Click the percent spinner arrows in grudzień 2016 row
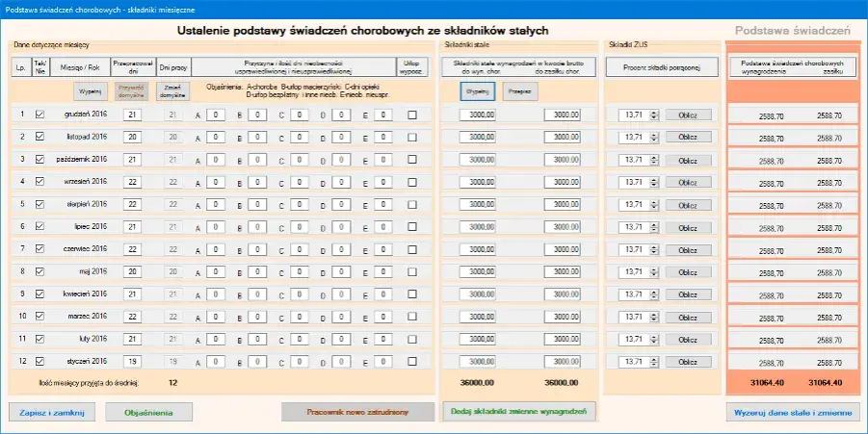 click(654, 115)
